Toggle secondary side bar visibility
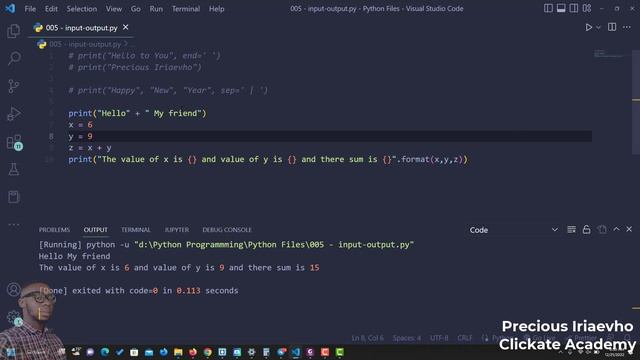The height and width of the screenshot is (360, 640). (x=574, y=8)
